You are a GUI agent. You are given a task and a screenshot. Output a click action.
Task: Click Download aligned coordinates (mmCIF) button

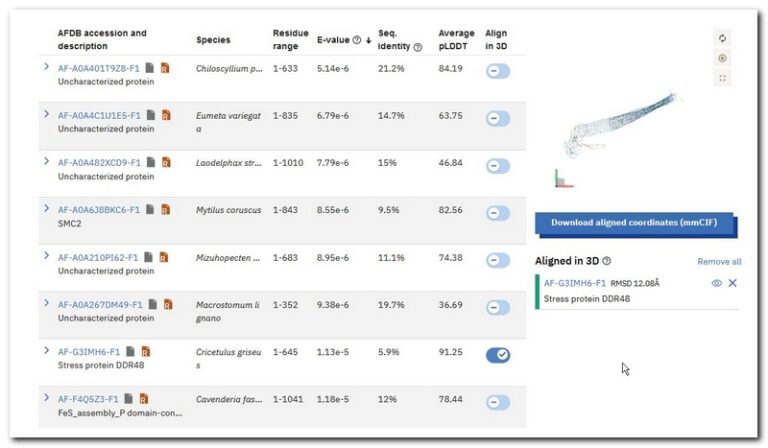tap(634, 223)
